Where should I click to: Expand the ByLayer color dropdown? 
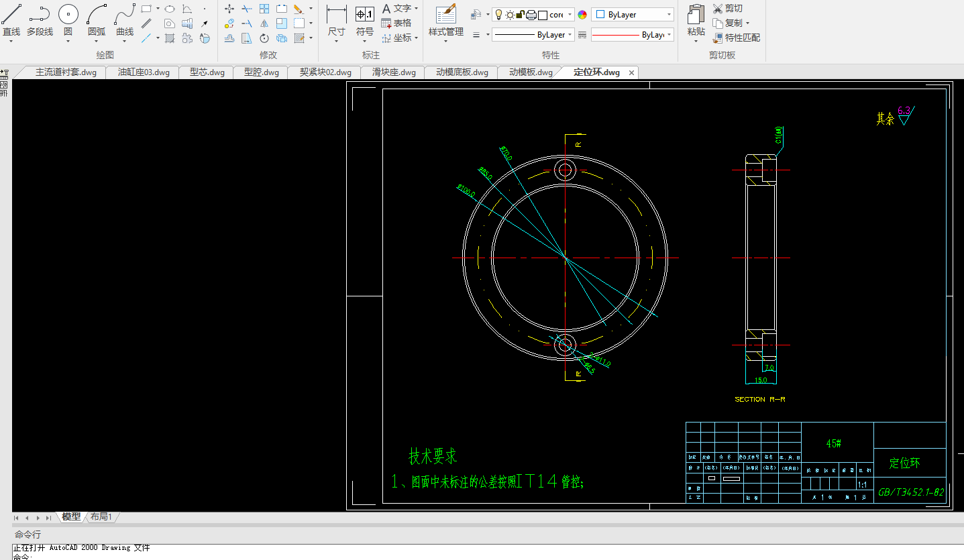(x=669, y=15)
